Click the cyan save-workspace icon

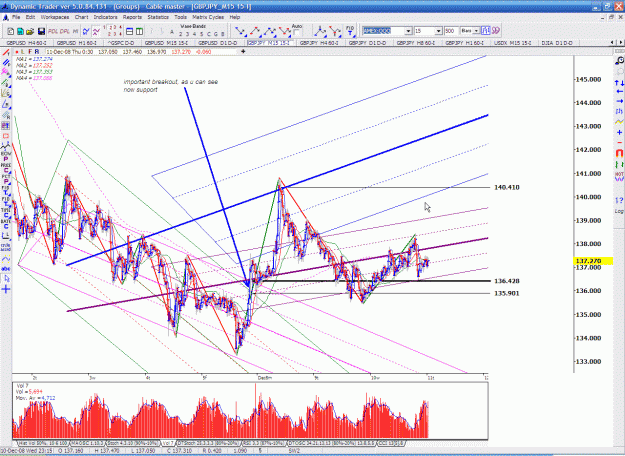(x=20, y=31)
